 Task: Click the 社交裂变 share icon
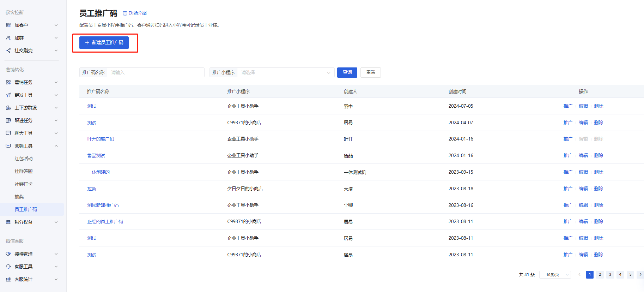click(x=8, y=50)
